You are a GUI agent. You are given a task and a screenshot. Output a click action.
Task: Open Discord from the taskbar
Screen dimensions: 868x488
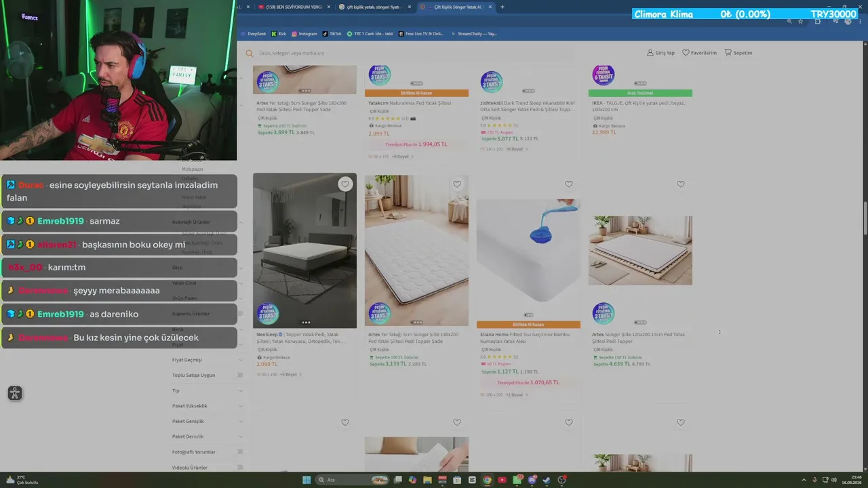[x=532, y=480]
